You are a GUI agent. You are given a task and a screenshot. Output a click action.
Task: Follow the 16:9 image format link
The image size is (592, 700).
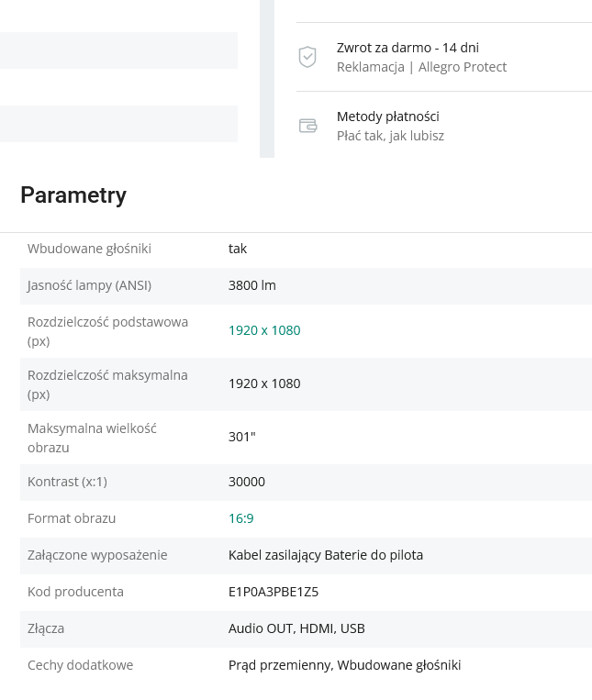pyautogui.click(x=240, y=518)
